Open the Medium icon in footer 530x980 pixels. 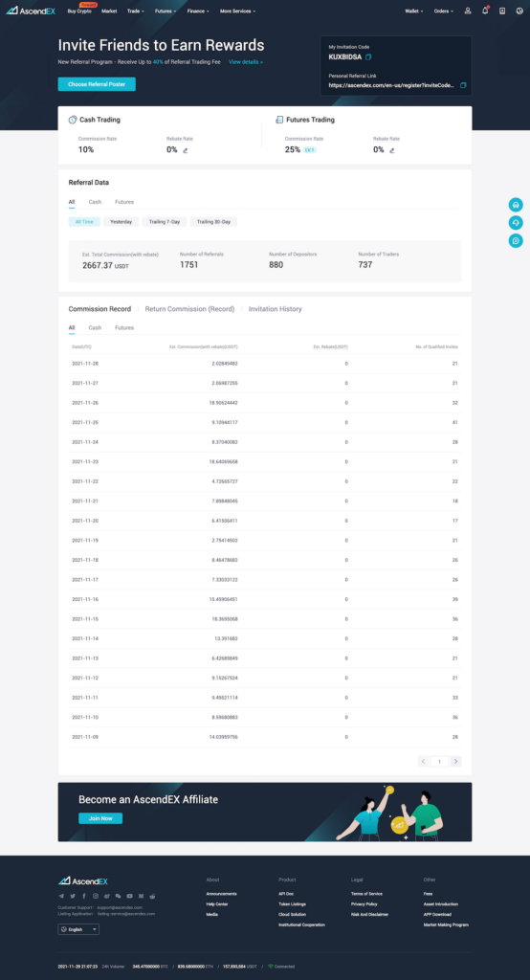[141, 896]
